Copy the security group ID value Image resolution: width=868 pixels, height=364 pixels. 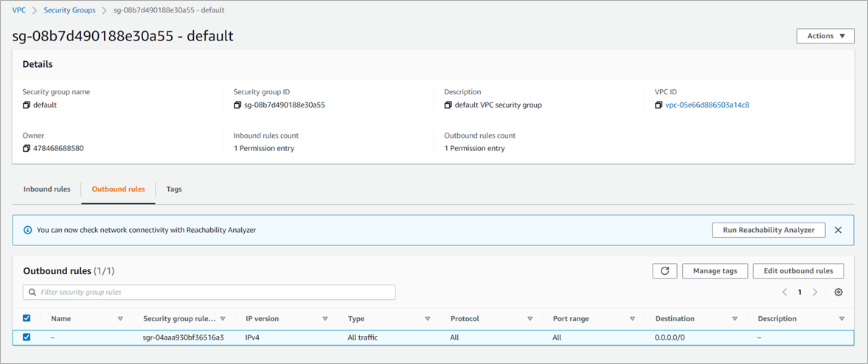[237, 105]
